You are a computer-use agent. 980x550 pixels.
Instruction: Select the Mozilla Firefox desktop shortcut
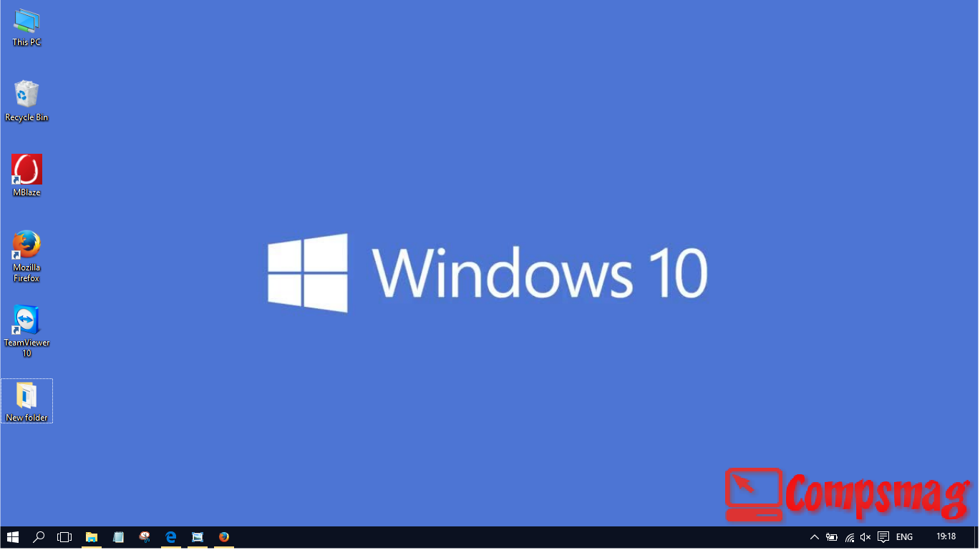26,256
